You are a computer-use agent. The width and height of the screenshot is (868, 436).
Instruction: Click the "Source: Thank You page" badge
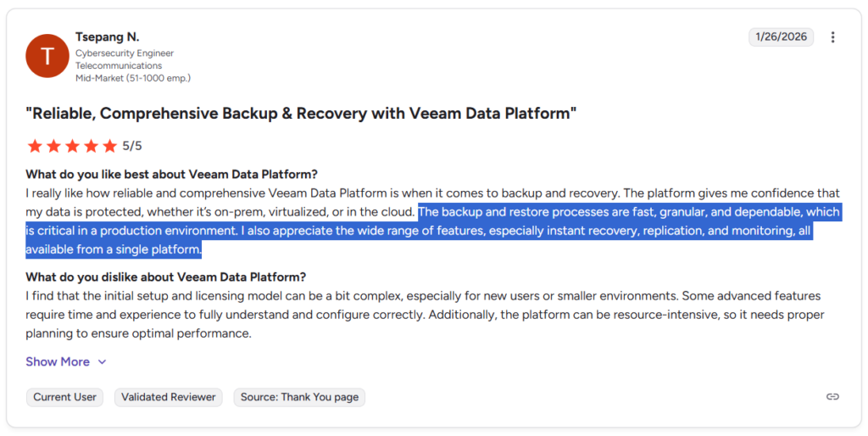[299, 397]
